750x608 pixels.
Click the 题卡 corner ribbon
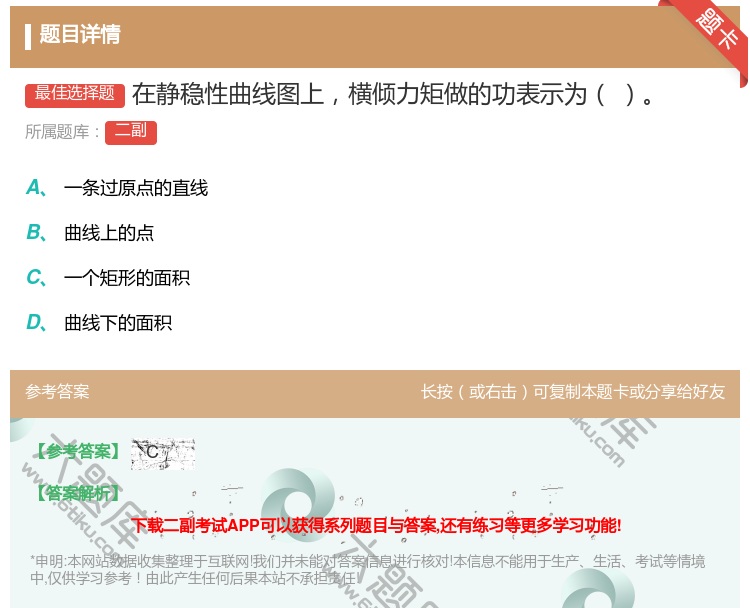coord(715,31)
